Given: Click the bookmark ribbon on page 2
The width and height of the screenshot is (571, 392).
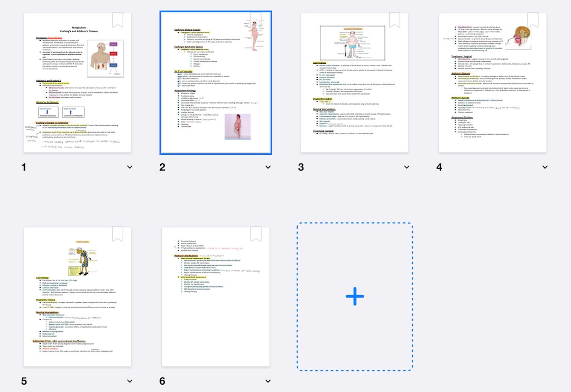Looking at the screenshot, I should point(257,19).
